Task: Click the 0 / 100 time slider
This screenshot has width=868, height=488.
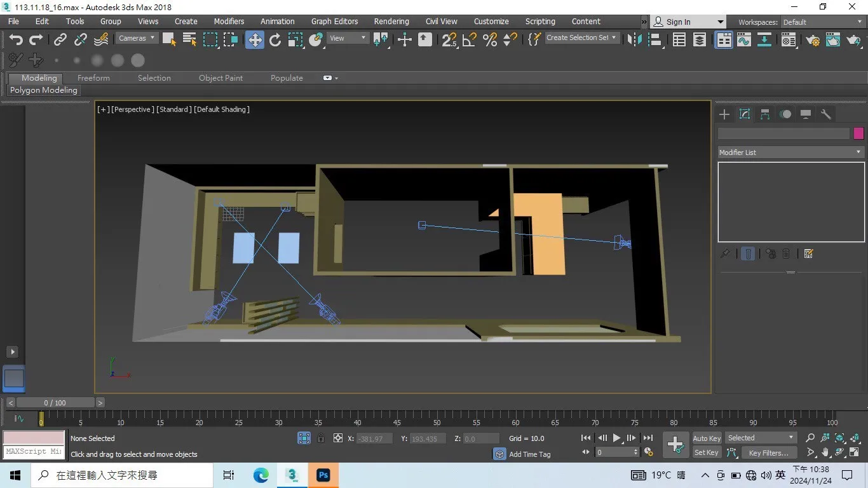Action: pos(55,403)
